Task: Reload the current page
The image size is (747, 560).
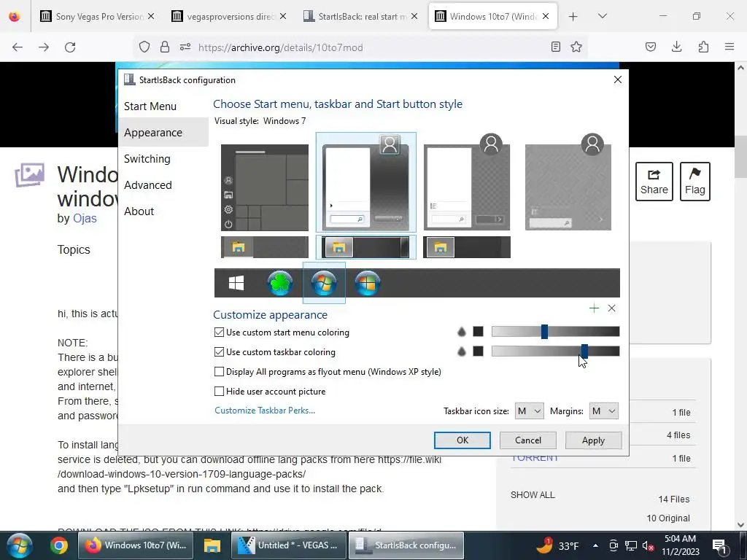Action: tap(70, 47)
